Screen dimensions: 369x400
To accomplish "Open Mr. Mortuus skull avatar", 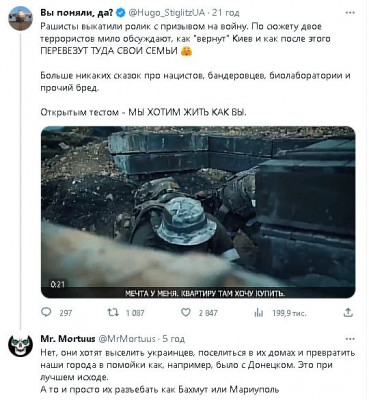I will tap(20, 346).
